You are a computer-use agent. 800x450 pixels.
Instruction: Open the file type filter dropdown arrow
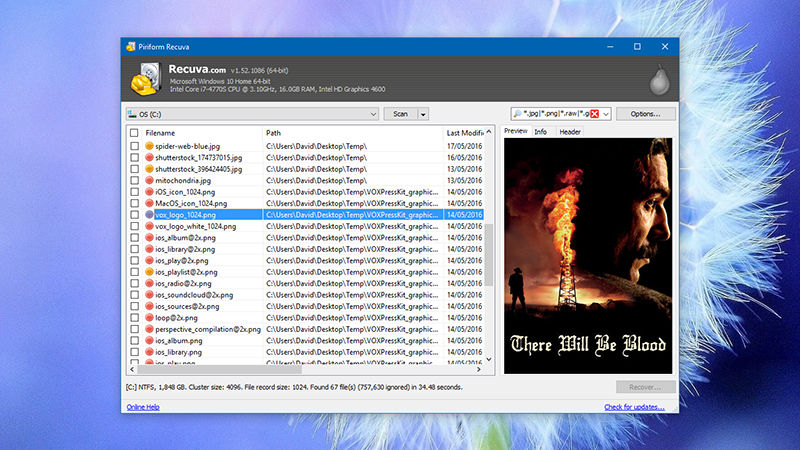[x=606, y=114]
